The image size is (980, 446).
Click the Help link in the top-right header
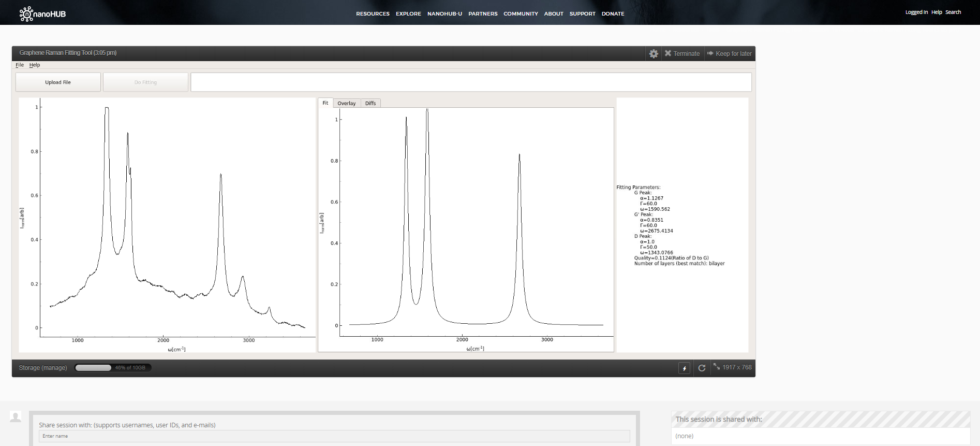[937, 12]
